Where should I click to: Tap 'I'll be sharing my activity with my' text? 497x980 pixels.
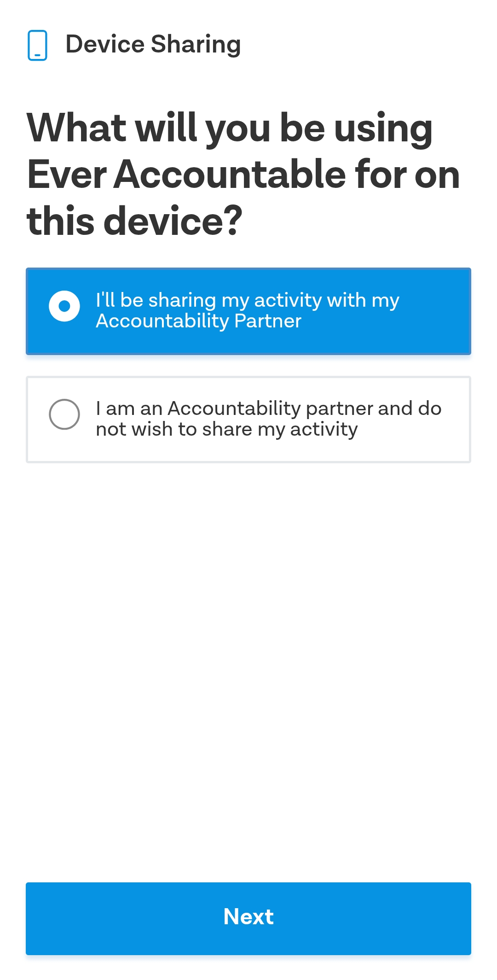tap(247, 300)
